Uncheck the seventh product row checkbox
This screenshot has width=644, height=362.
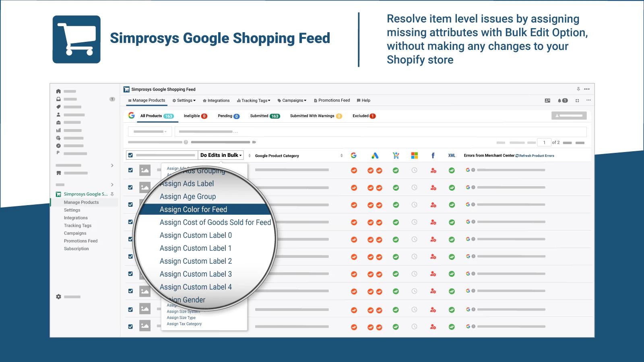(x=130, y=274)
